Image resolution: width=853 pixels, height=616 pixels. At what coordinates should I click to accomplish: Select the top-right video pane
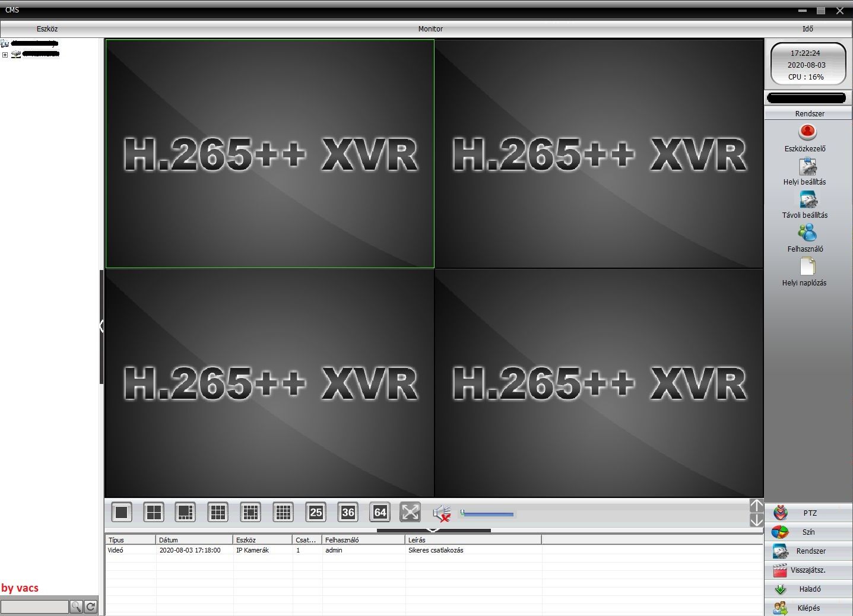(x=599, y=154)
